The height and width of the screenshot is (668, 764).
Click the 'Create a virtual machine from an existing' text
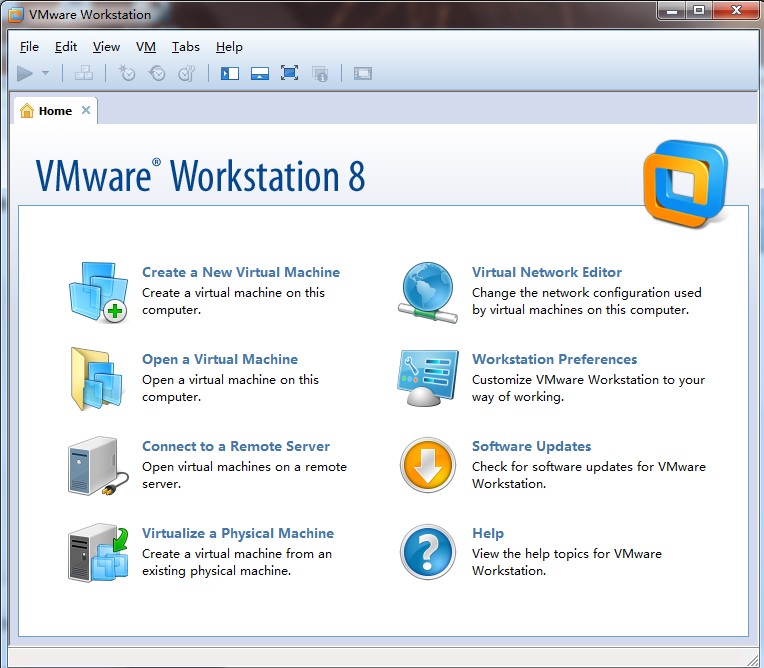tap(237, 562)
